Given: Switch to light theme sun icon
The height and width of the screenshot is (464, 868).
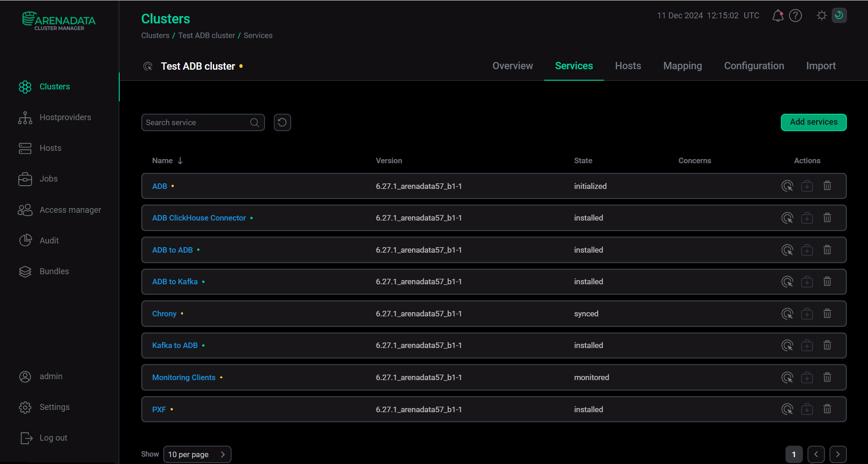Looking at the screenshot, I should pyautogui.click(x=822, y=16).
